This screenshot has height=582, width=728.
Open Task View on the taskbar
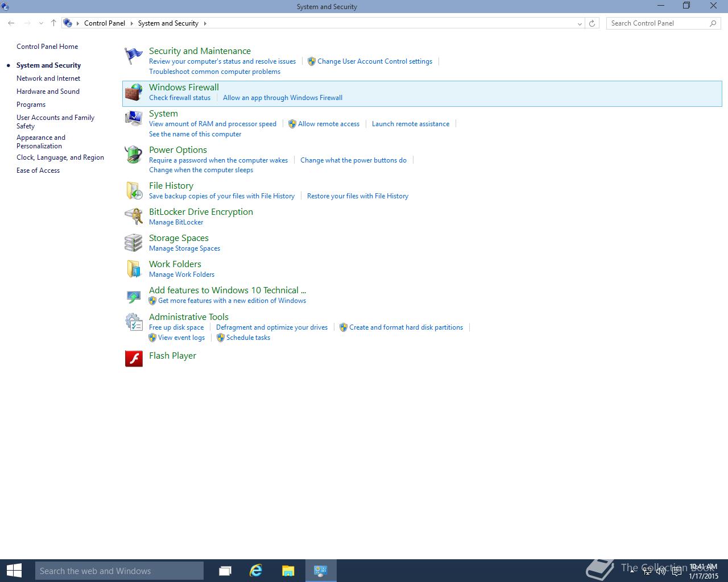(225, 571)
